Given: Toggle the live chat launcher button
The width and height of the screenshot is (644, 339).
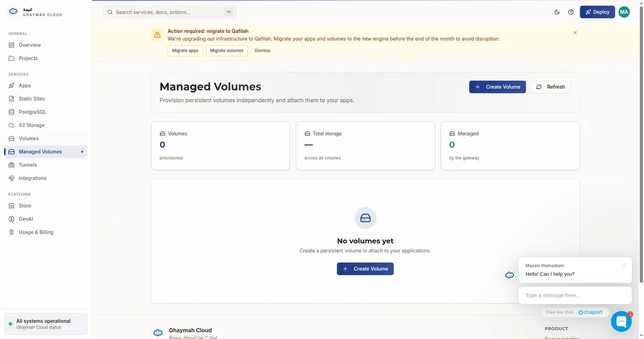Looking at the screenshot, I should click(x=621, y=321).
